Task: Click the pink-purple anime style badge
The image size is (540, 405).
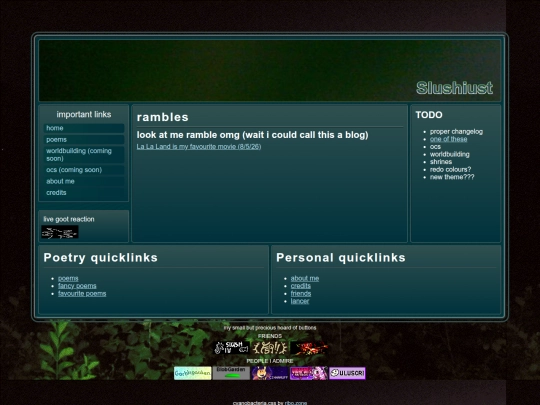Action: [309, 373]
